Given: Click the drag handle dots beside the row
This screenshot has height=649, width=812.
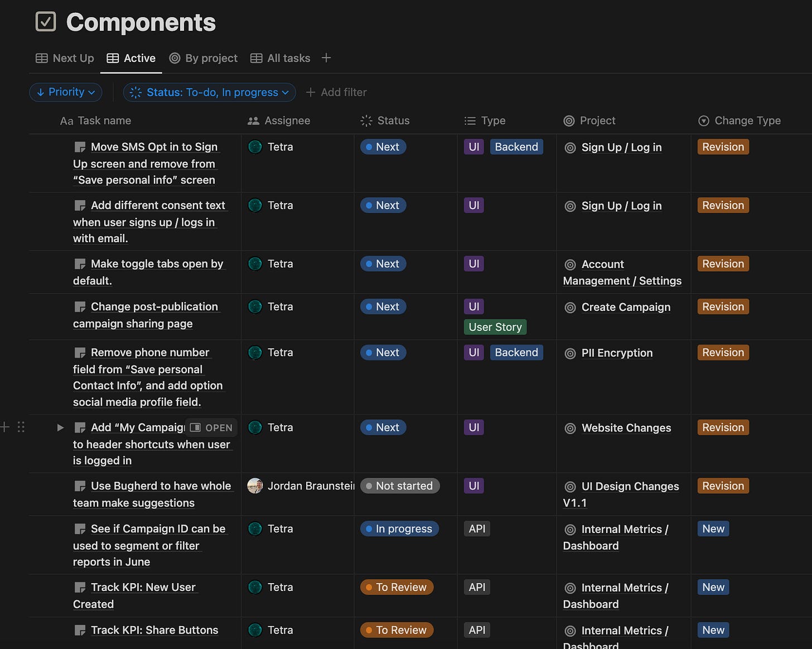Looking at the screenshot, I should (21, 427).
